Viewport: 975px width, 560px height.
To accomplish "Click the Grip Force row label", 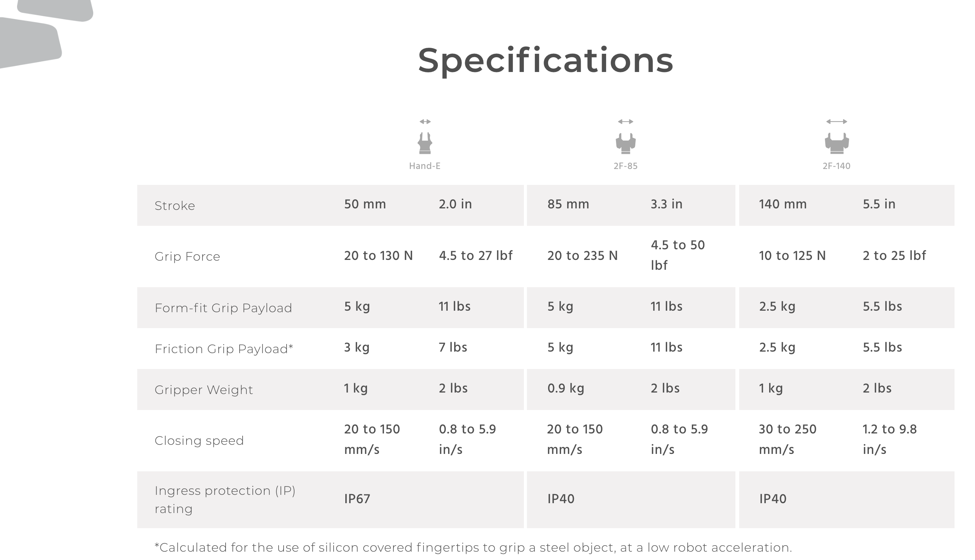I will pos(187,257).
